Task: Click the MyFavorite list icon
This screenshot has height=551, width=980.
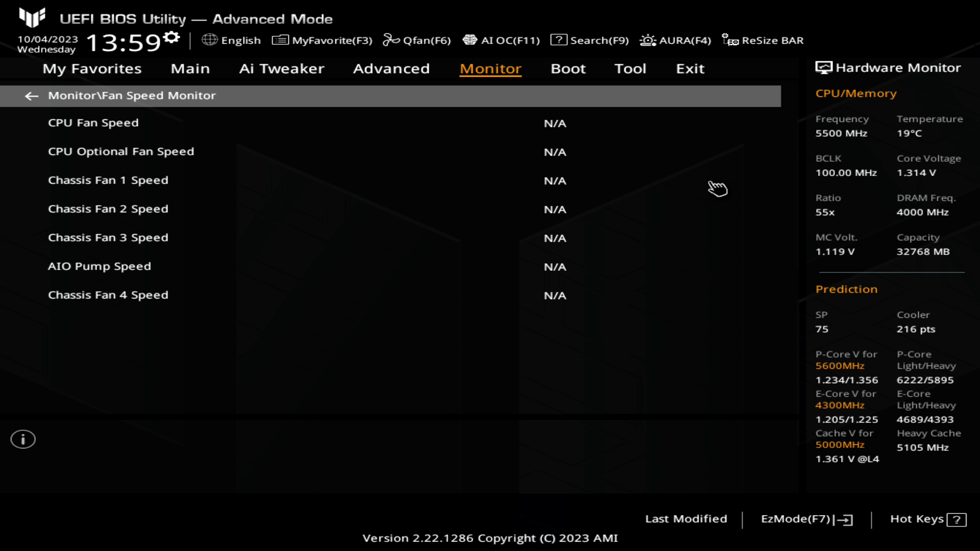Action: [x=280, y=40]
